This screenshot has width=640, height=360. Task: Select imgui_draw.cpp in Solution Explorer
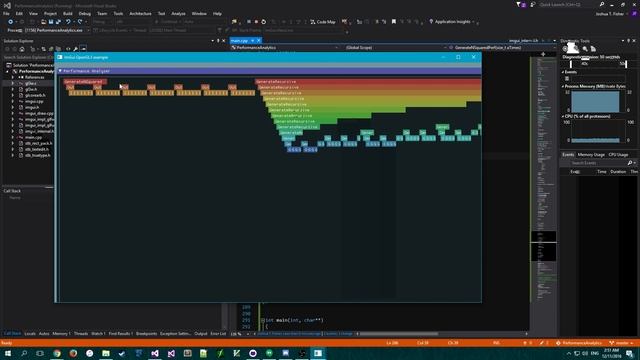click(39, 113)
